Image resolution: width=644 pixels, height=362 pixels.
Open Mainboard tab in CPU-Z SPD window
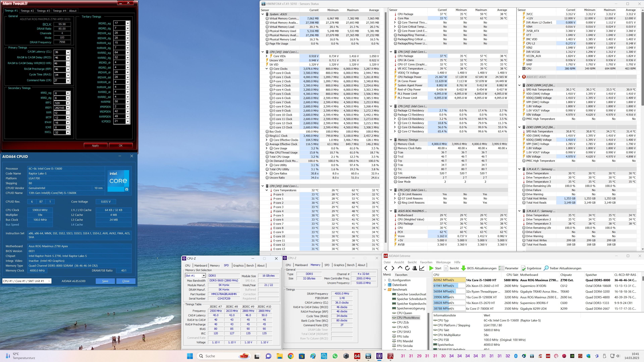point(201,266)
